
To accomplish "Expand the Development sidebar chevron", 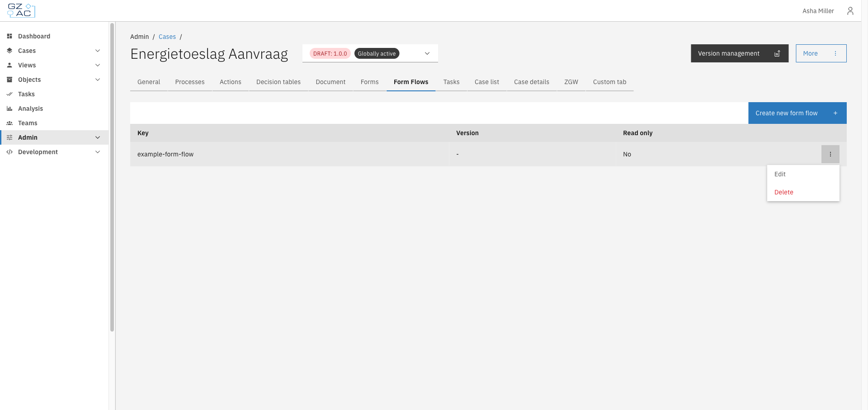I will coord(98,152).
